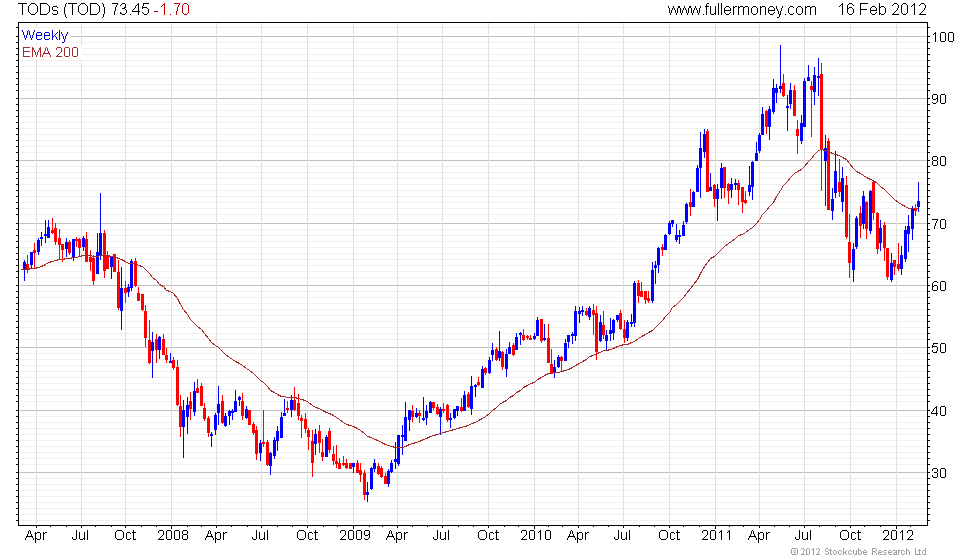The height and width of the screenshot is (560, 980).
Task: Click the 70 price axis label
Action: pyautogui.click(x=939, y=224)
